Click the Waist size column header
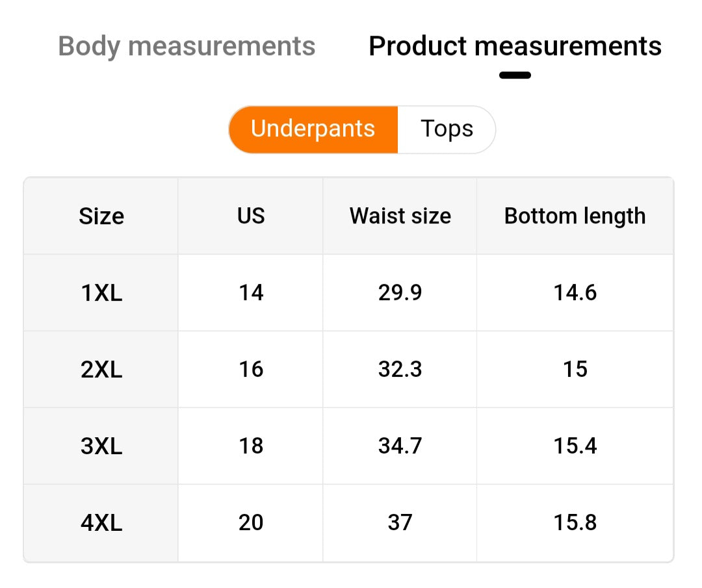The image size is (702, 588). click(x=400, y=216)
